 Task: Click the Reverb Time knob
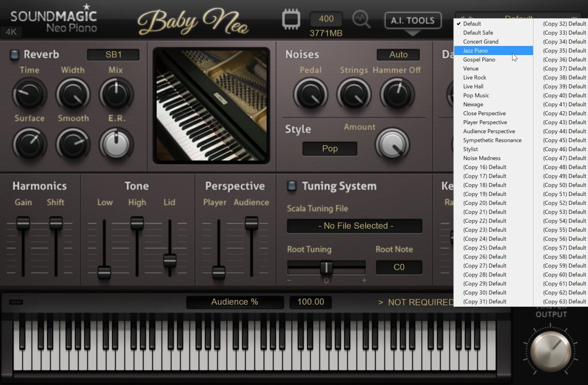tap(29, 94)
